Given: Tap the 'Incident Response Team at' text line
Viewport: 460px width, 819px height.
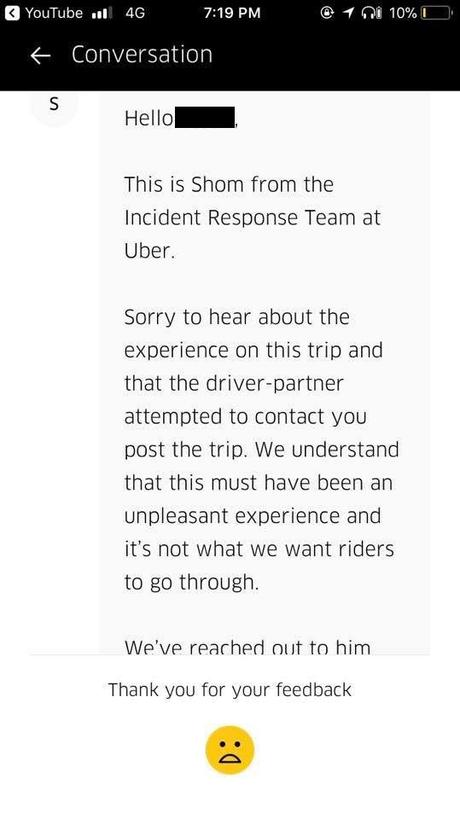Looking at the screenshot, I should 253,218.
